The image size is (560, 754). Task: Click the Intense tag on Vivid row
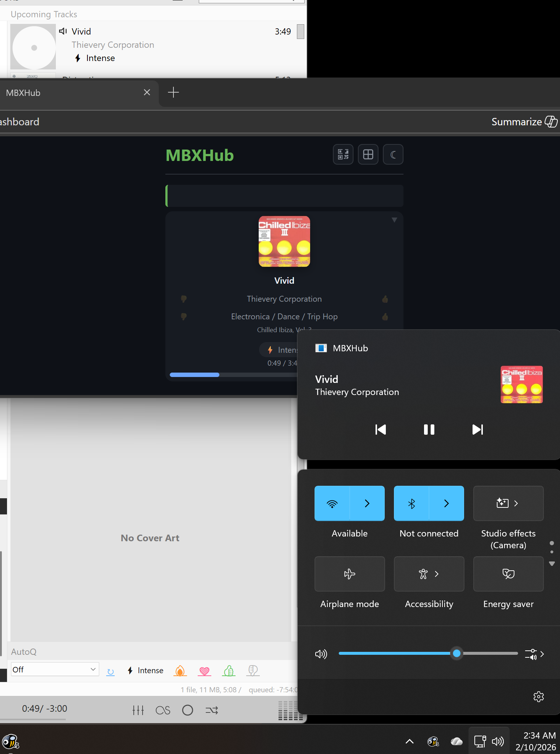[95, 58]
